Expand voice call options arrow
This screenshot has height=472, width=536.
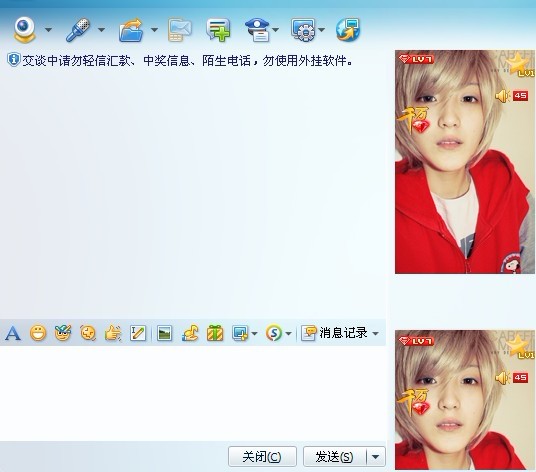pyautogui.click(x=101, y=30)
